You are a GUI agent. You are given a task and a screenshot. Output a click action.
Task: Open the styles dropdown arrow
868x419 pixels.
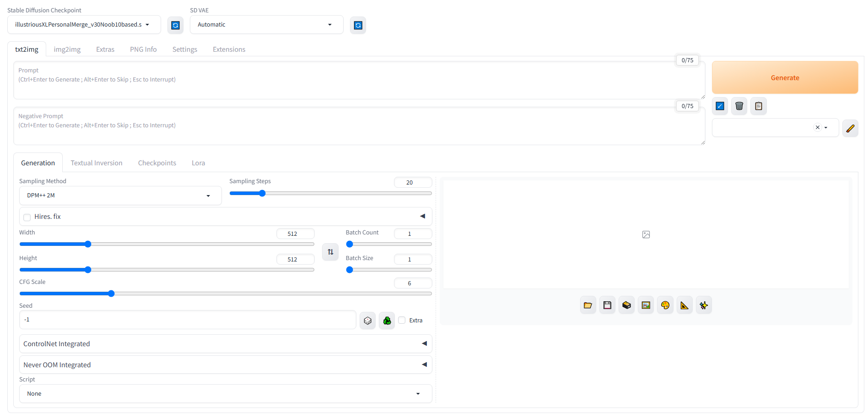coord(826,128)
